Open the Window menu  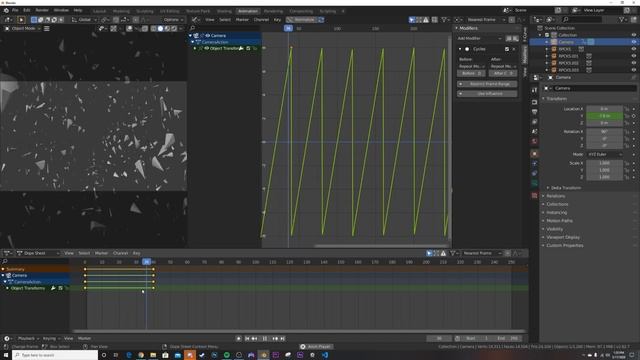click(61, 10)
